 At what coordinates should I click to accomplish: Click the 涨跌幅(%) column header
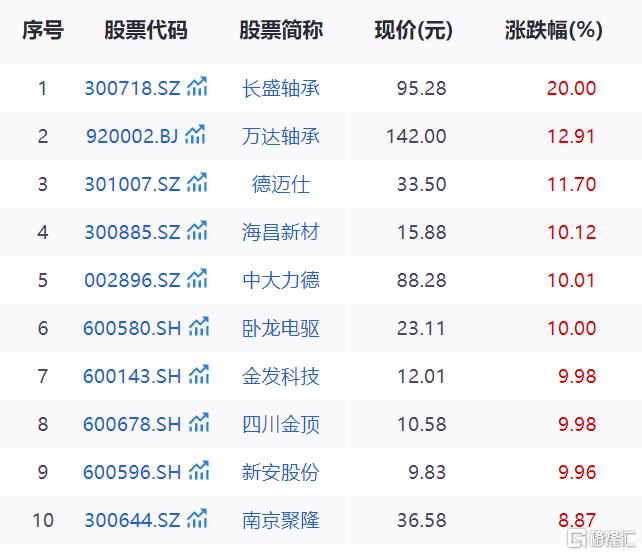point(554,30)
